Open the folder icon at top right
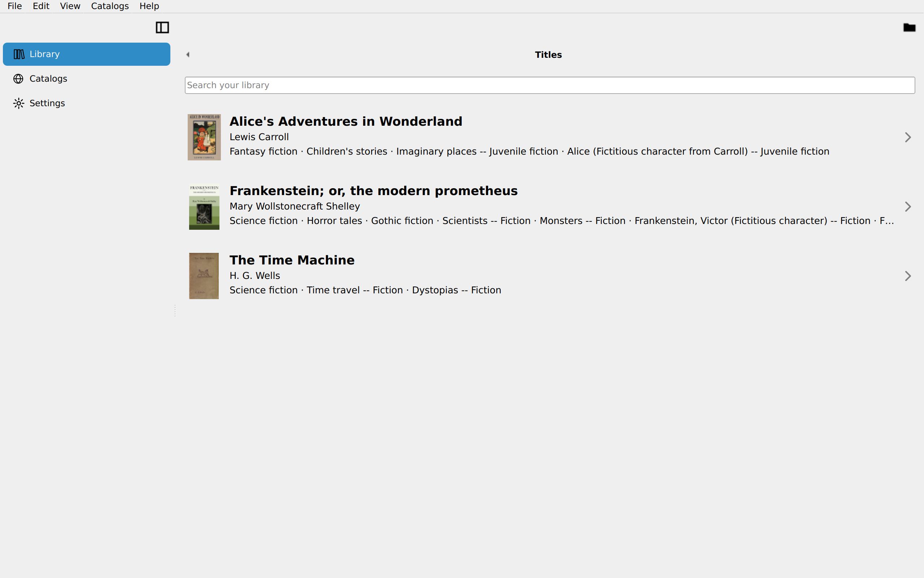Viewport: 924px width, 578px height. (909, 27)
